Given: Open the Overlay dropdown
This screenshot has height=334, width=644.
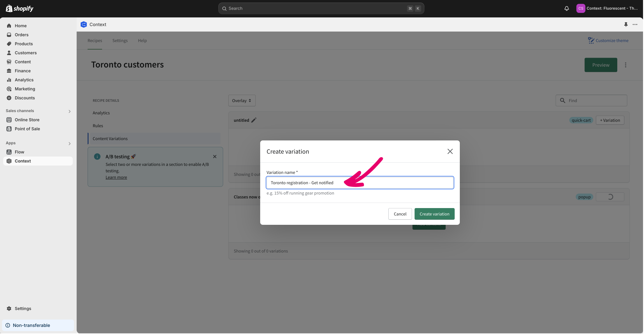Looking at the screenshot, I should 241,100.
